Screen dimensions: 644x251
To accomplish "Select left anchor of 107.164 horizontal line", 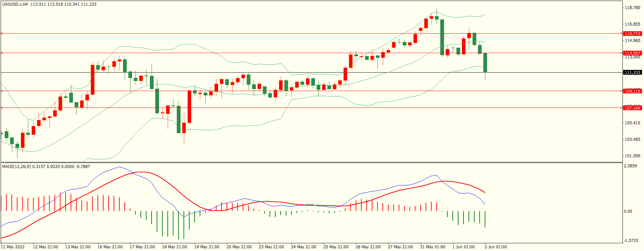I will pos(2,108).
